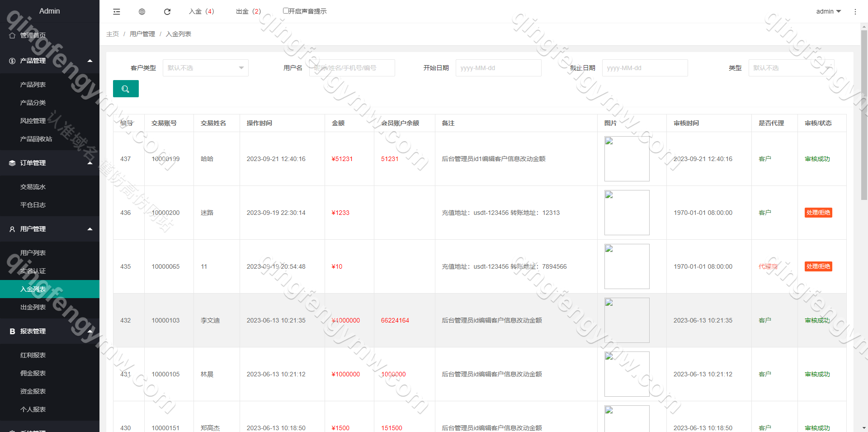Open the three-dot more options icon
The width and height of the screenshot is (868, 432).
pos(855,12)
